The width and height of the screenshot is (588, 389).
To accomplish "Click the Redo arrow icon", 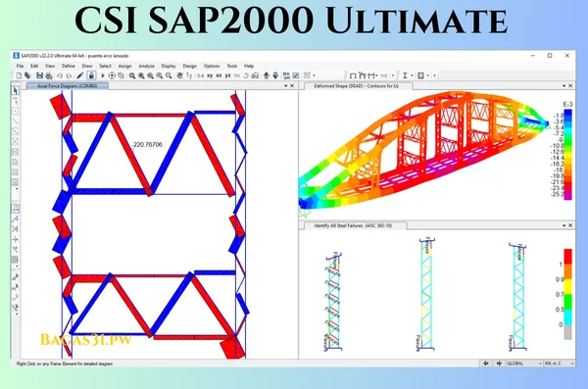I will (69, 75).
